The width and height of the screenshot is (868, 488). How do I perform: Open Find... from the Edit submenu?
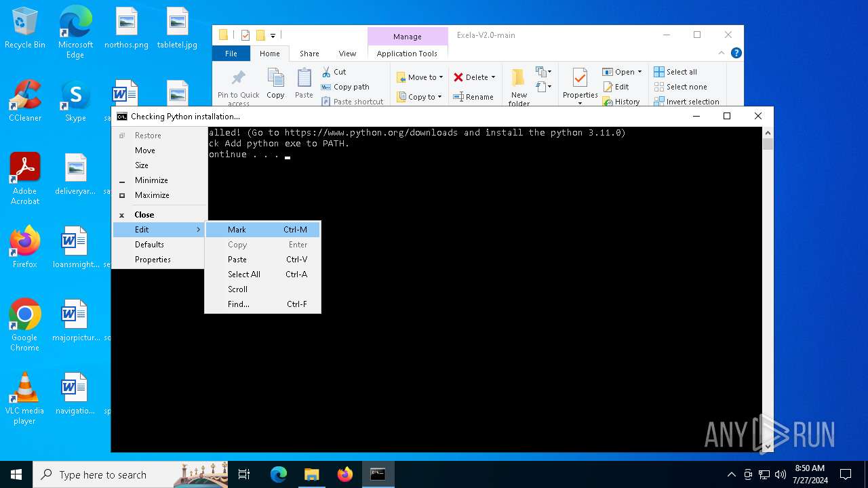(262, 304)
